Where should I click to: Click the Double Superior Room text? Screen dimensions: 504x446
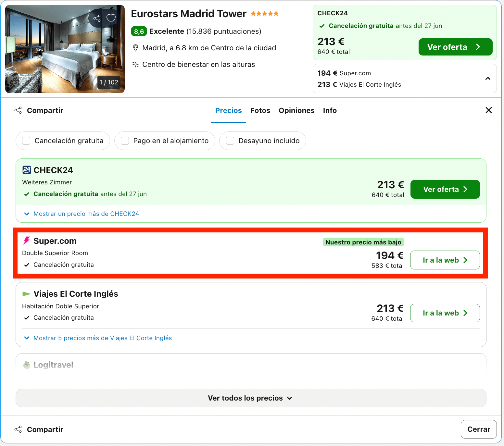point(55,253)
